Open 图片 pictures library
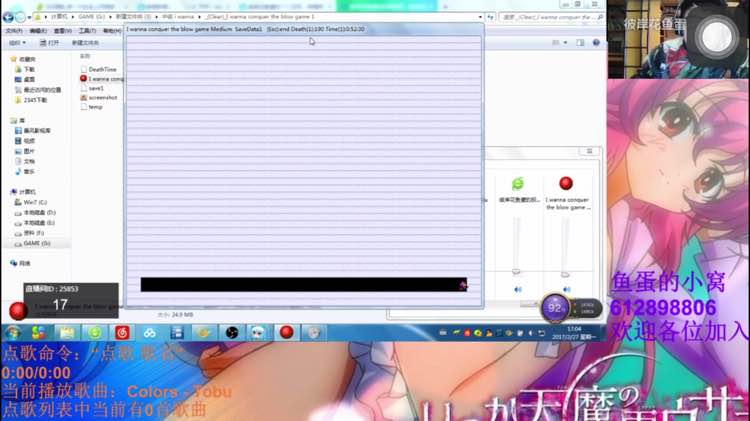 [24, 151]
